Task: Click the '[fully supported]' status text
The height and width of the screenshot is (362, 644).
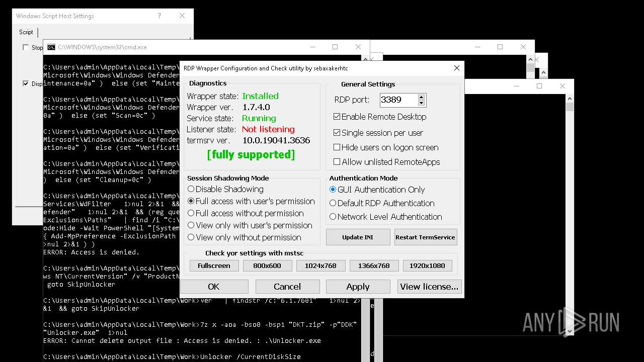Action: [251, 154]
